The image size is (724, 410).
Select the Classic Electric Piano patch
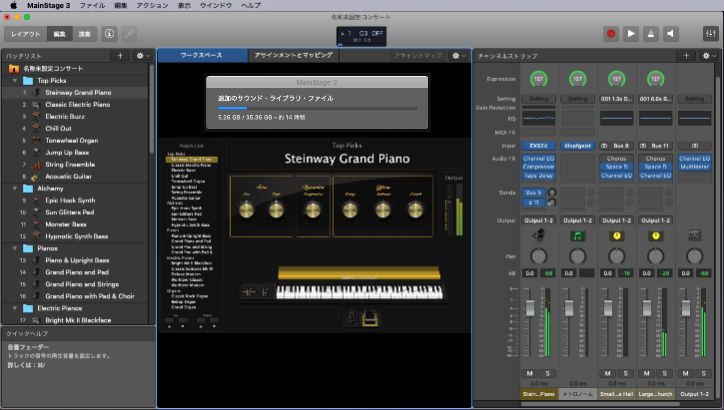tap(78, 104)
